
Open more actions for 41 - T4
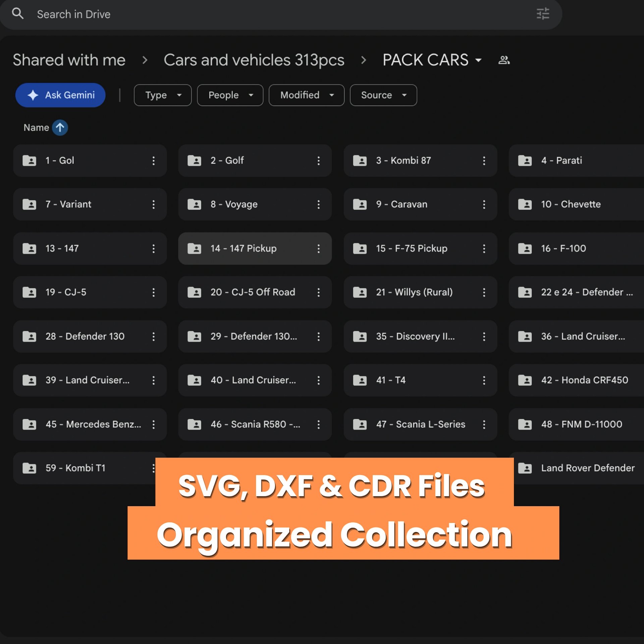pos(484,380)
